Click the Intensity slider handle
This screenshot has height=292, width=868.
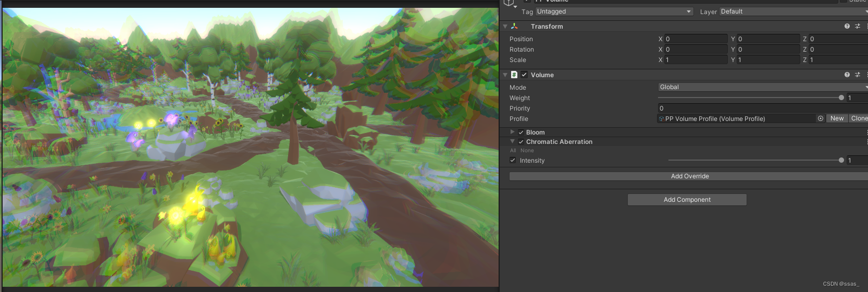841,160
